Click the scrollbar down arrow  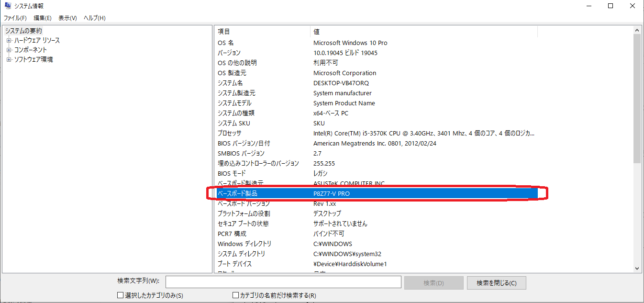(637, 269)
